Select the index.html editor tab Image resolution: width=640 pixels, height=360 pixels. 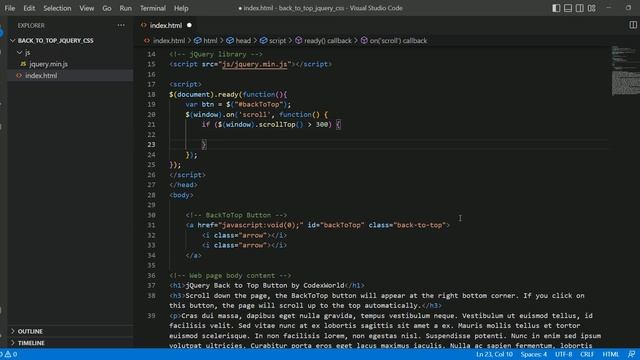click(166, 25)
